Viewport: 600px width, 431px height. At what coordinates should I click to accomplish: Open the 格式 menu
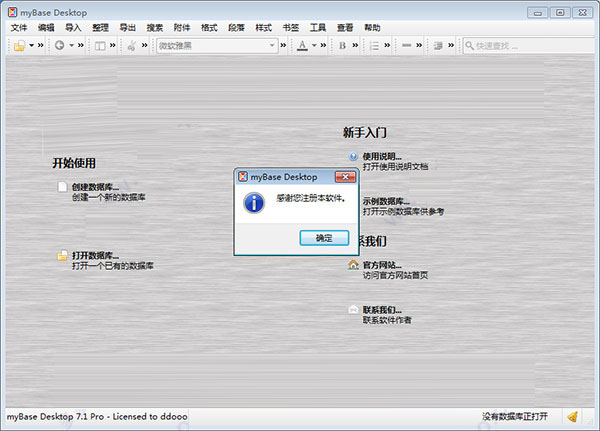coord(209,28)
